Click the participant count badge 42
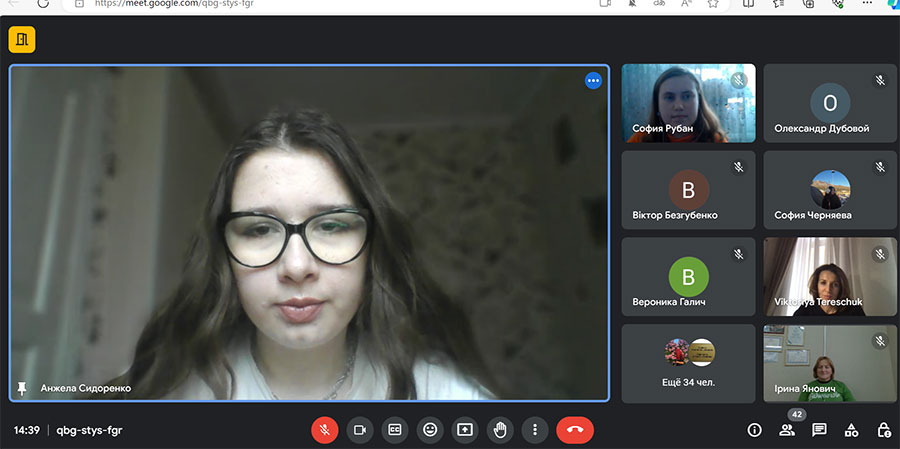 (x=797, y=415)
